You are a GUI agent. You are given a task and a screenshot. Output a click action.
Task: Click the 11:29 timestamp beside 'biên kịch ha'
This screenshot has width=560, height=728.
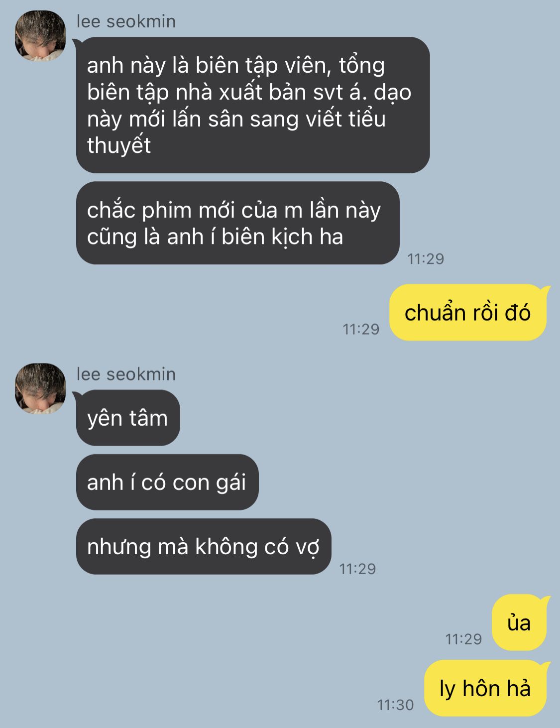tap(426, 258)
